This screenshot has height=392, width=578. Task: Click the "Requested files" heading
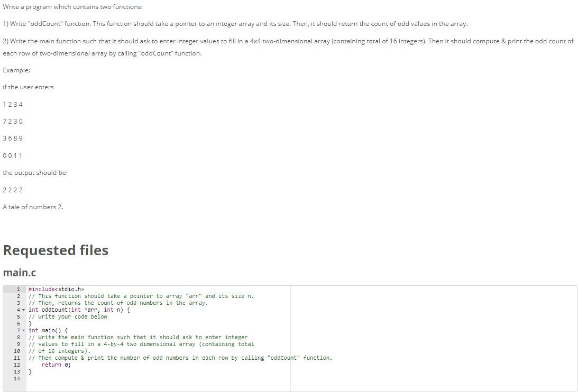click(x=56, y=250)
